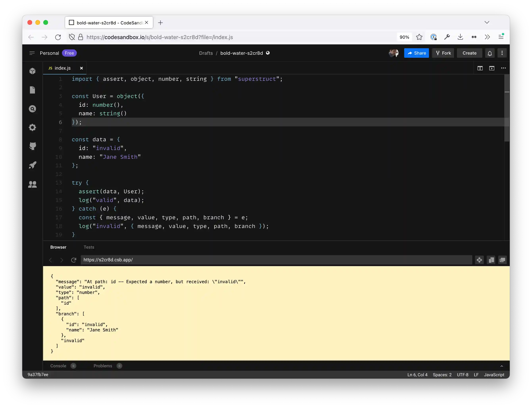Open sandbox Settings via gear icon
The width and height of the screenshot is (532, 408).
33,127
